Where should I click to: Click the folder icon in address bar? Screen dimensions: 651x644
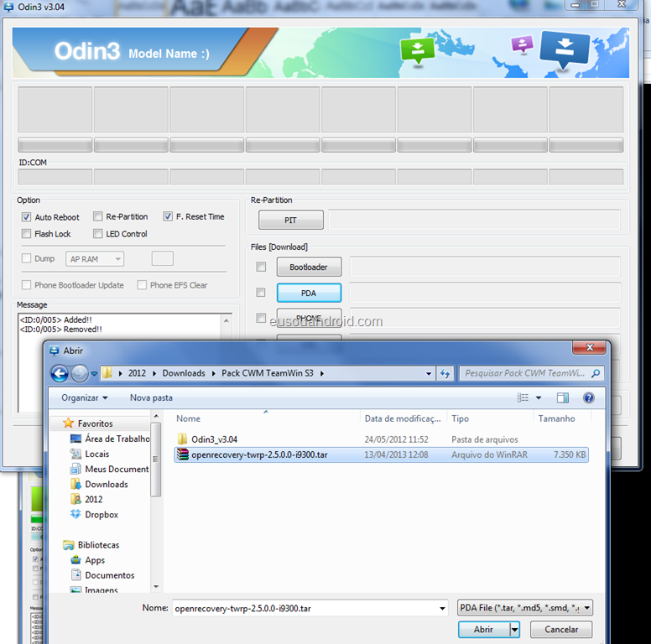coord(107,373)
